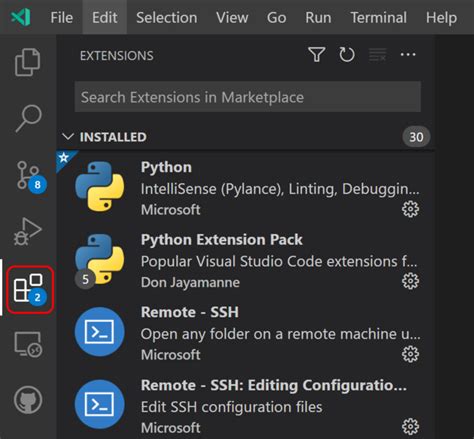Click the INSTALLED section header label
The height and width of the screenshot is (439, 474).
tap(113, 137)
